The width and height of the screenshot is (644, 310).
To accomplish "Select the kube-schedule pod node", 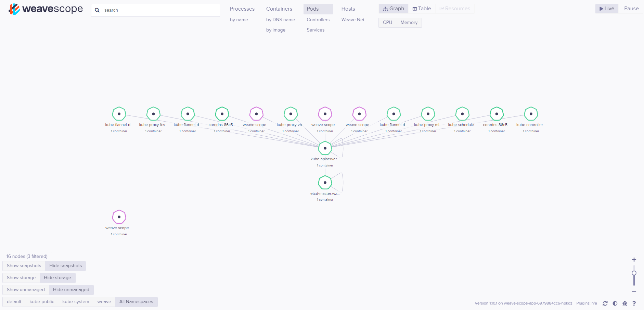I will [x=462, y=114].
